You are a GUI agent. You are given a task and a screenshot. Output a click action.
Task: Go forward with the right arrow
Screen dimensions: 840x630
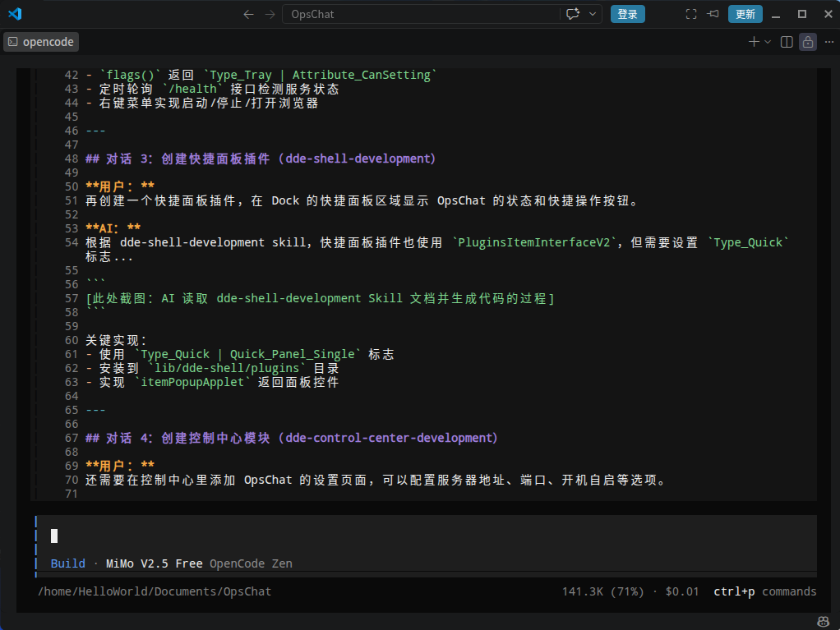point(270,15)
